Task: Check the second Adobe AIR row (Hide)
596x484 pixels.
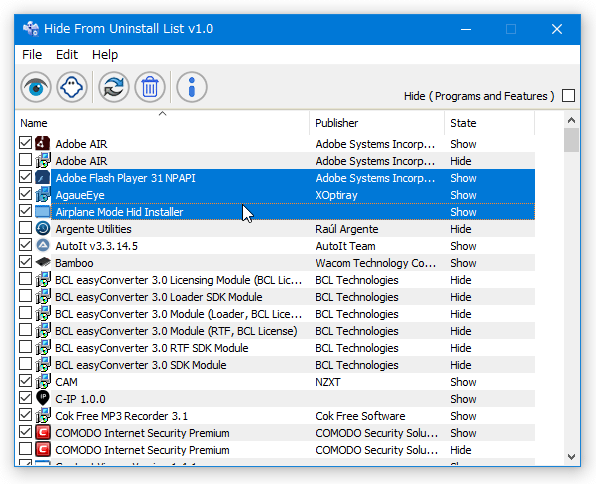Action: tap(25, 160)
